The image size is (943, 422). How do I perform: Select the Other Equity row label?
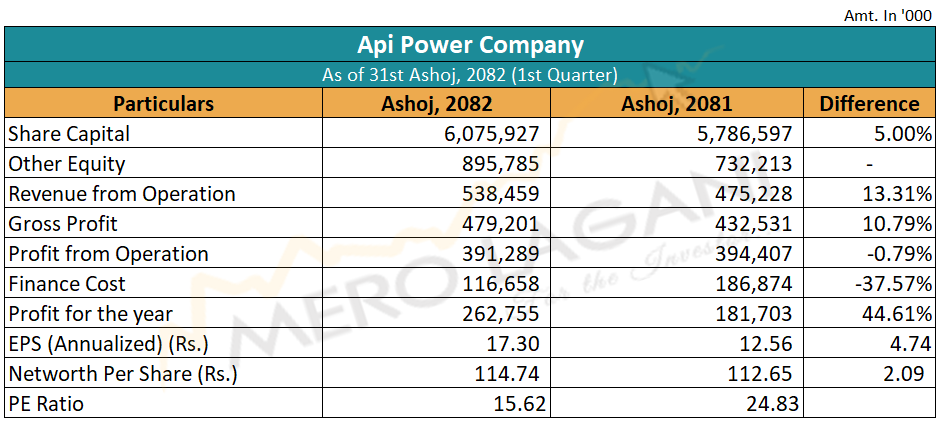coord(67,163)
